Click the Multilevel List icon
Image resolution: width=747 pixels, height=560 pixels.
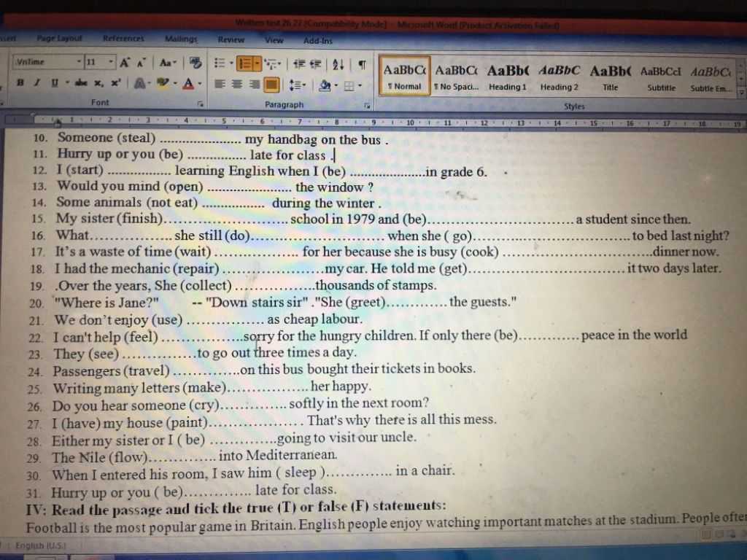click(x=271, y=64)
